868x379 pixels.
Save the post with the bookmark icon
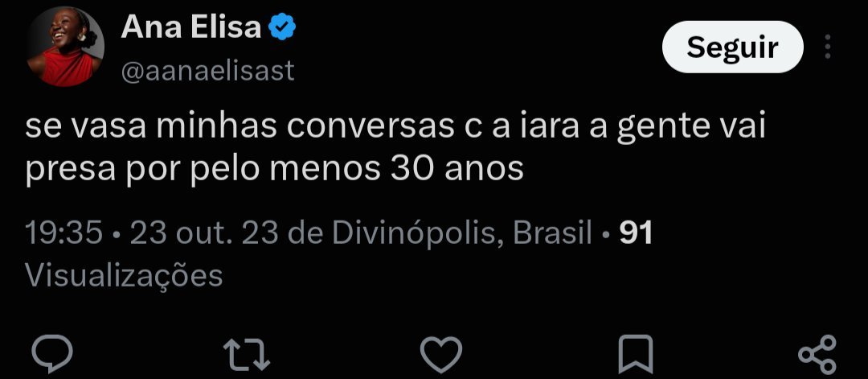click(636, 354)
